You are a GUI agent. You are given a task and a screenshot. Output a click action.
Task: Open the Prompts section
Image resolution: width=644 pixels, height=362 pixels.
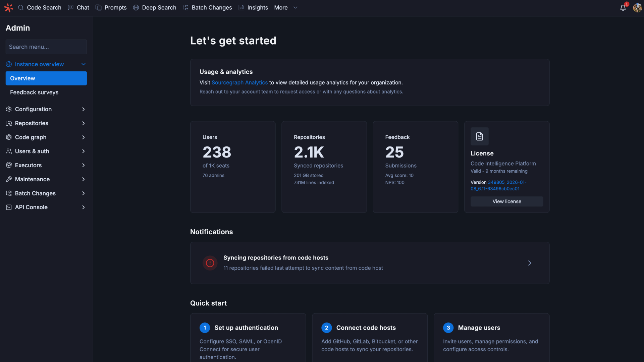pyautogui.click(x=115, y=7)
